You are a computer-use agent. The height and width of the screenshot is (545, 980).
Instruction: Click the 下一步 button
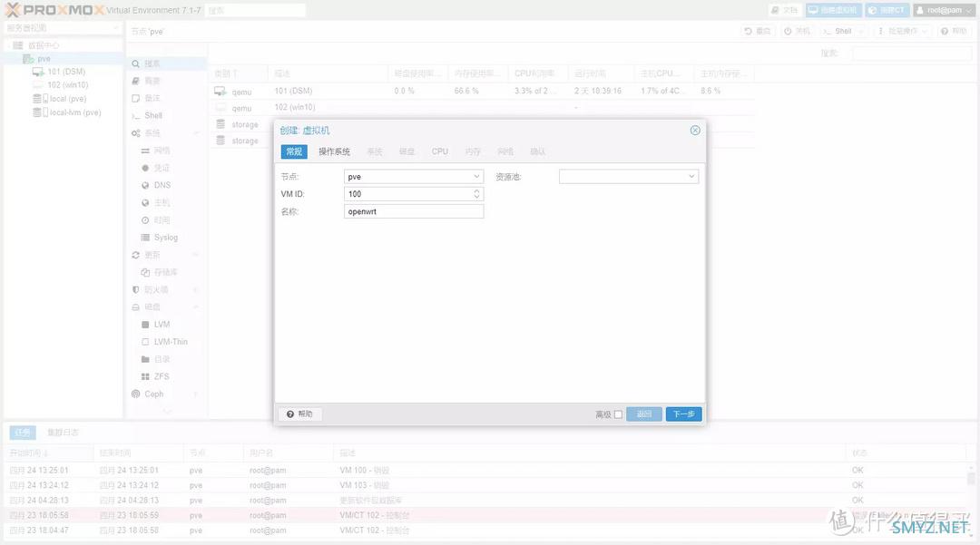point(684,414)
